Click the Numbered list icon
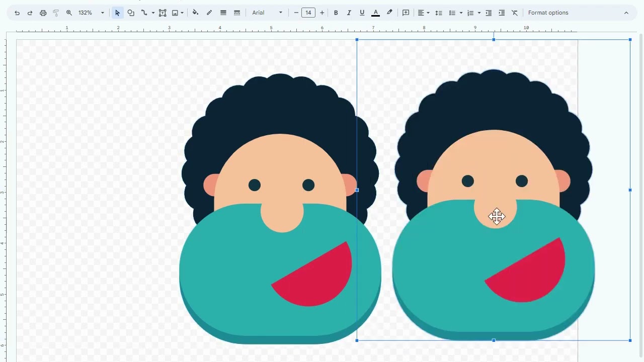Screen dimensions: 644x362 point(470,13)
